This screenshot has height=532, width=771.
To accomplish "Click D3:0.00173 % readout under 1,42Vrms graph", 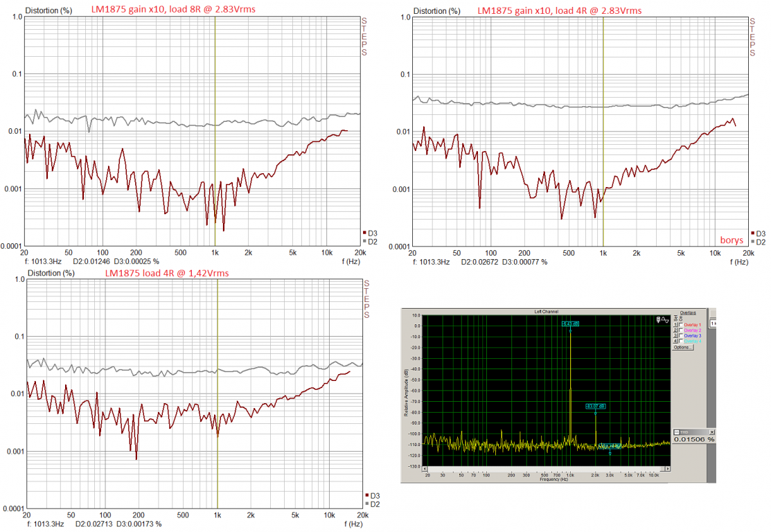I will coord(139,524).
